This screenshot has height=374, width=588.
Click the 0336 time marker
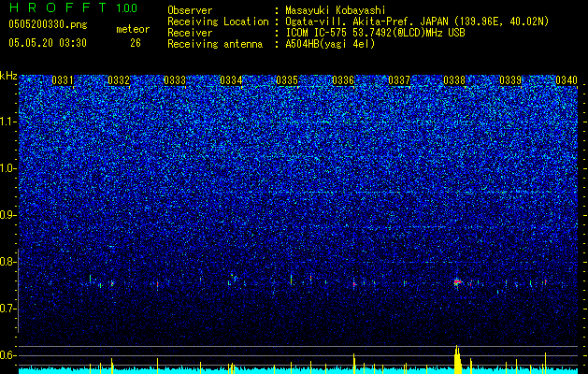(x=343, y=80)
